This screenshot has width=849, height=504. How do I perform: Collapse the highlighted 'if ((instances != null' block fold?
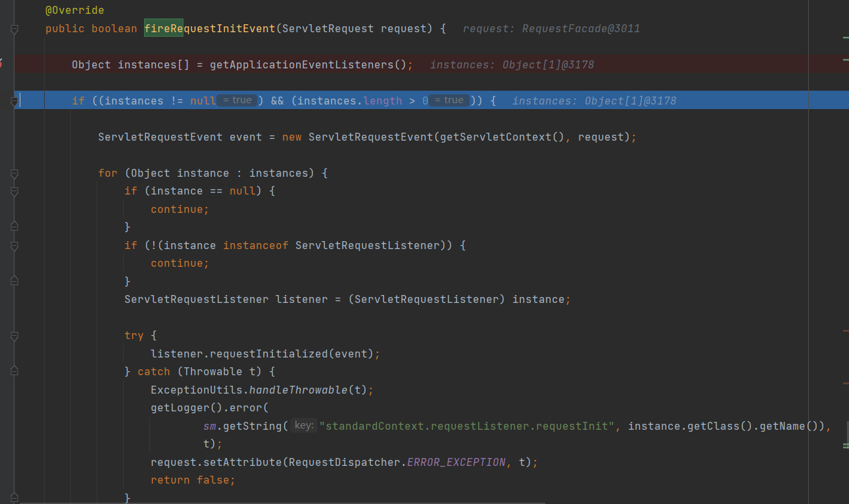[x=14, y=101]
